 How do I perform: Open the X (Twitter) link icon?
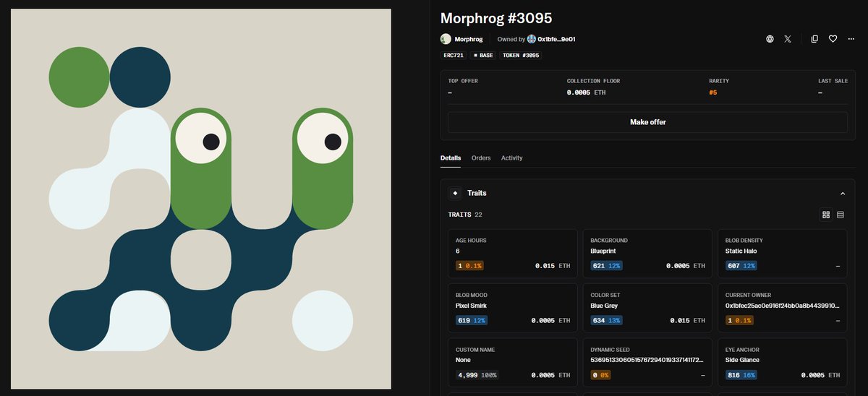click(788, 39)
